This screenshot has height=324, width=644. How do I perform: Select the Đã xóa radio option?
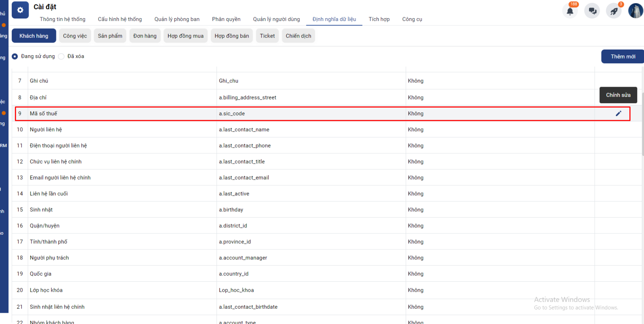click(x=61, y=56)
